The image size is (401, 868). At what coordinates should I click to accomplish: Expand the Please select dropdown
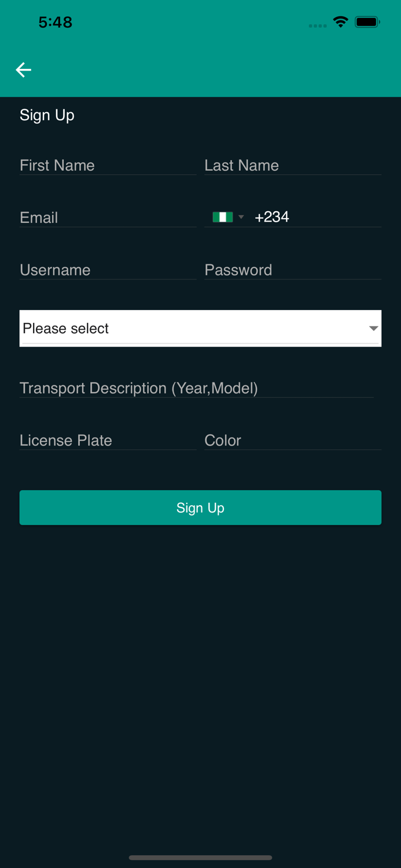pos(200,328)
